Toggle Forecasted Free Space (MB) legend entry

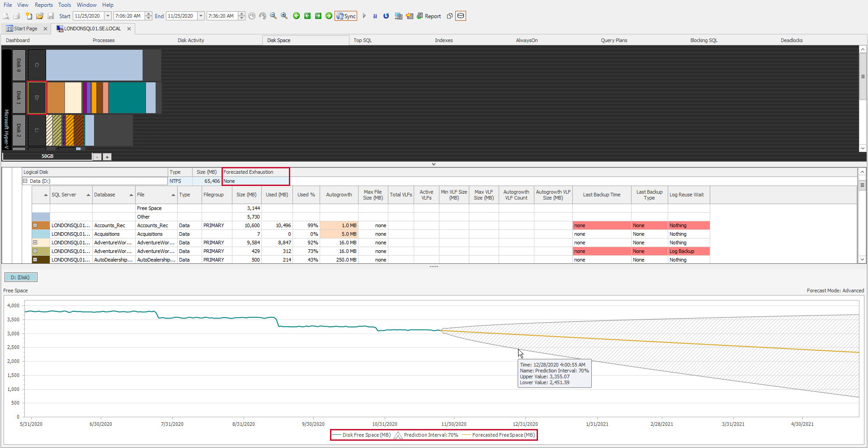[498, 435]
